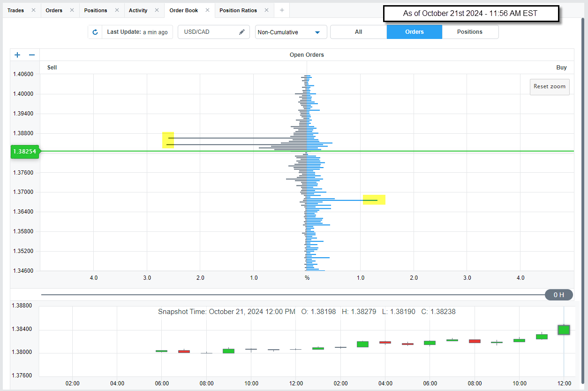Switch to Orders view toggle
The height and width of the screenshot is (391, 588).
point(414,32)
